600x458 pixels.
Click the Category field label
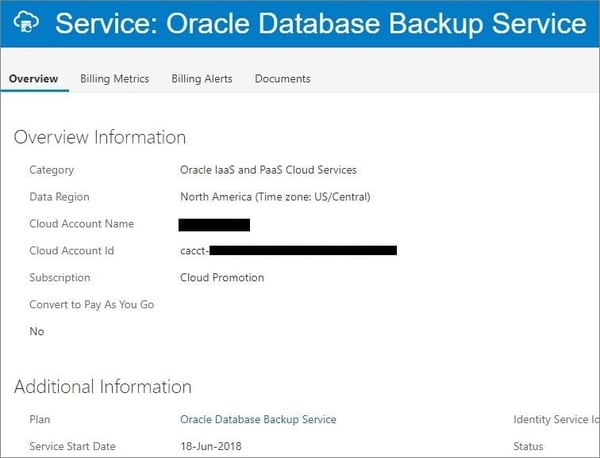click(52, 170)
